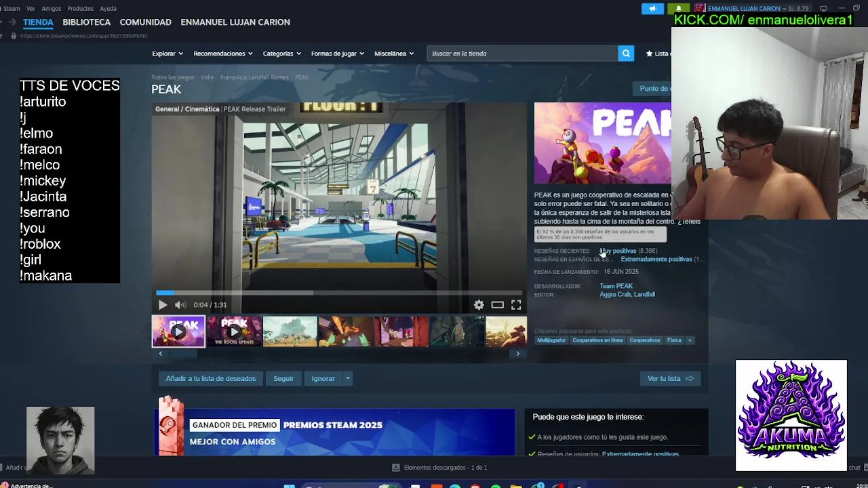868x488 pixels.
Task: Open the Amigos menu
Action: (51, 9)
